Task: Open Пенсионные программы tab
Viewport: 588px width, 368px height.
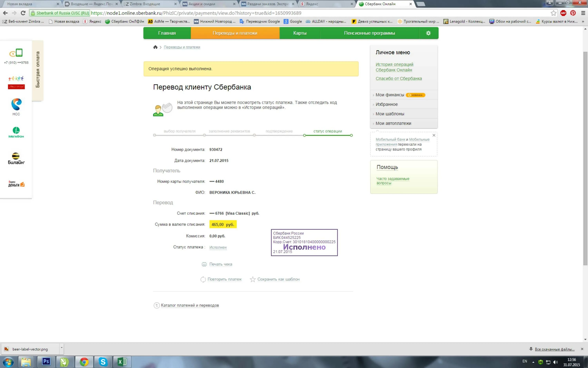Action: click(370, 33)
